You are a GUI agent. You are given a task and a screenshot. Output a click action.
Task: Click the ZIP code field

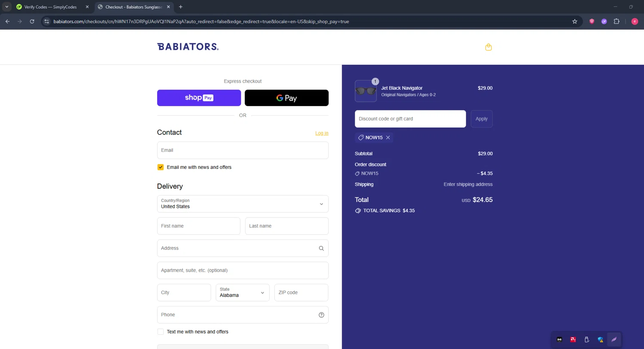(x=301, y=293)
